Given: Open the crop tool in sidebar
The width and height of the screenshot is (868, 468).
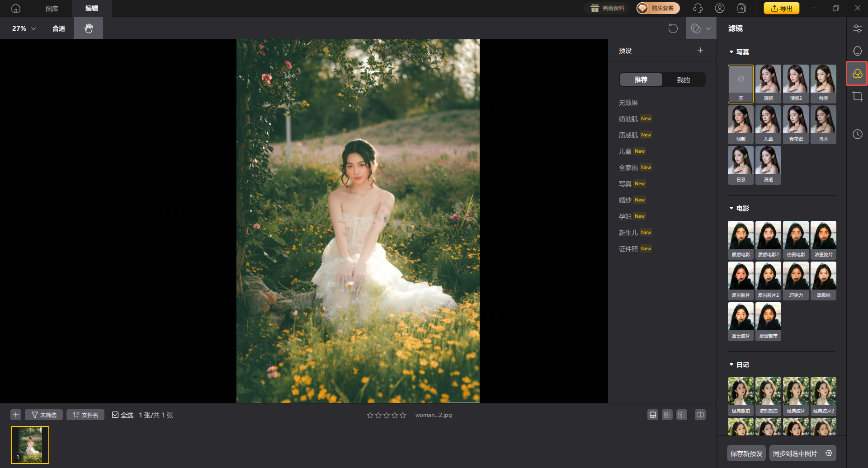Looking at the screenshot, I should pos(857,96).
